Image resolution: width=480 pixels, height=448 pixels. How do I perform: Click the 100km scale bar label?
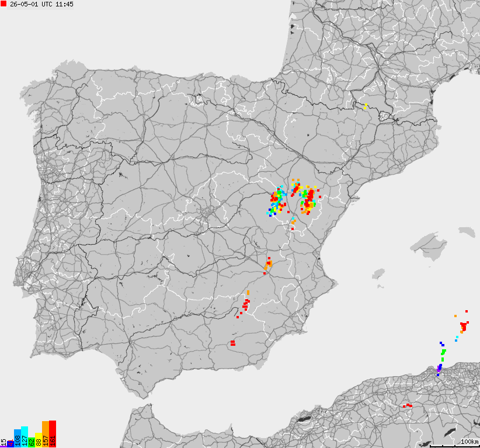[x=469, y=442]
